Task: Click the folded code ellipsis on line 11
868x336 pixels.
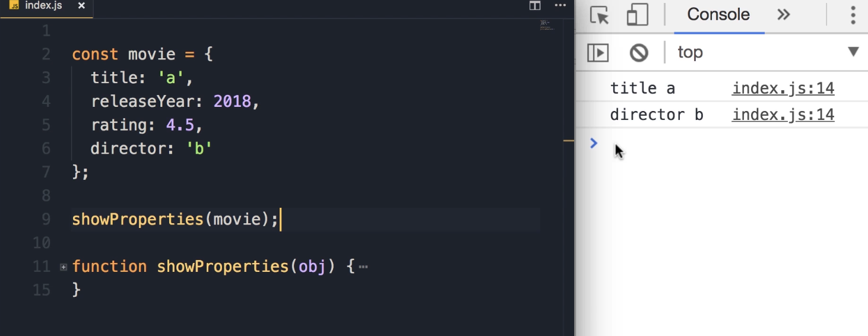Action: click(x=363, y=267)
